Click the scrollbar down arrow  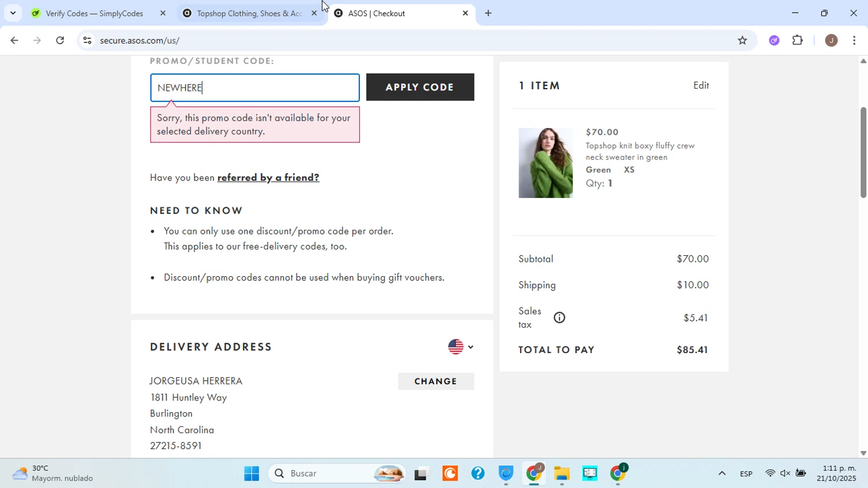[863, 453]
